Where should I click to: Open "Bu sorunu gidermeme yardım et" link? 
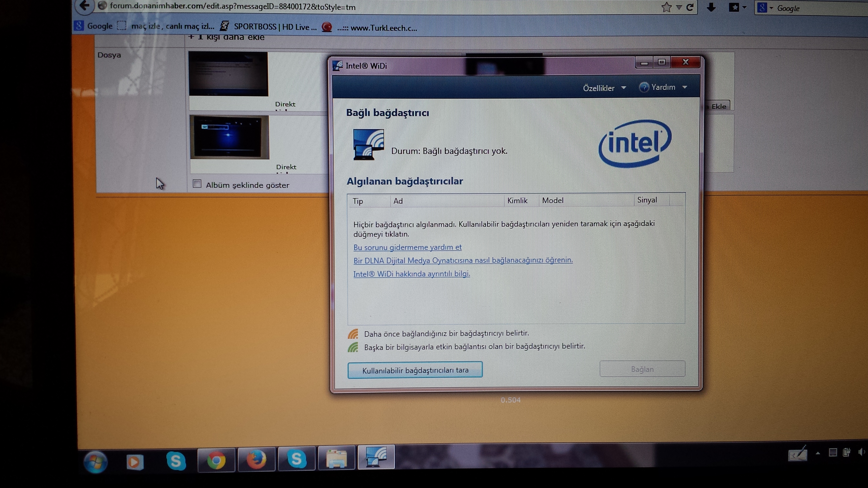click(407, 248)
